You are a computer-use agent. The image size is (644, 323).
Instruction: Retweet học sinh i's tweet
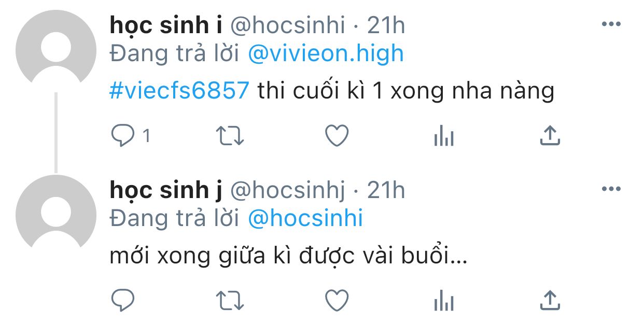point(230,136)
